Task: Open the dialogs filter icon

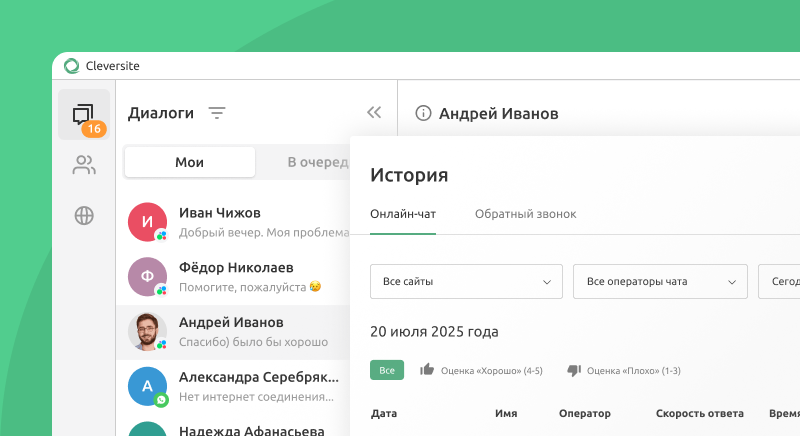Action: coord(217,113)
